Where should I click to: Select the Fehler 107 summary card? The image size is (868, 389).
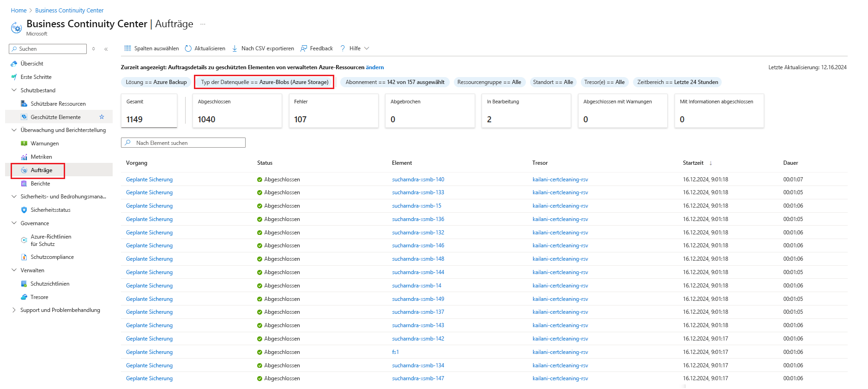pyautogui.click(x=334, y=111)
